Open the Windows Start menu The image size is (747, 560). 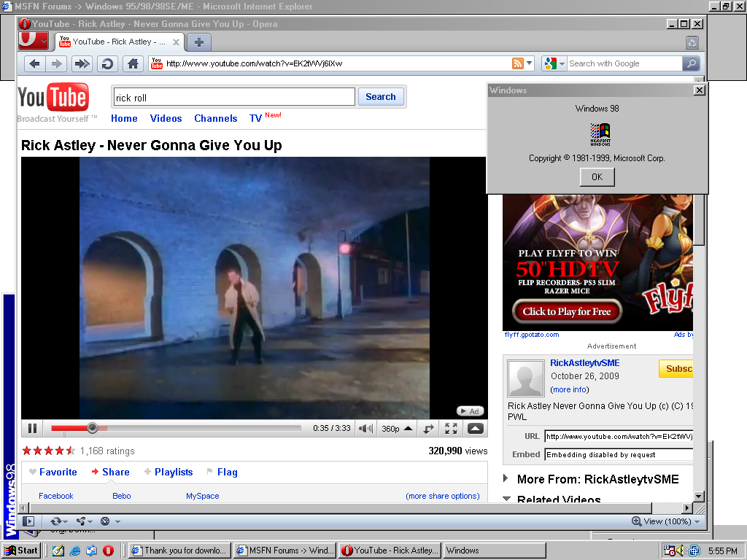point(21,551)
